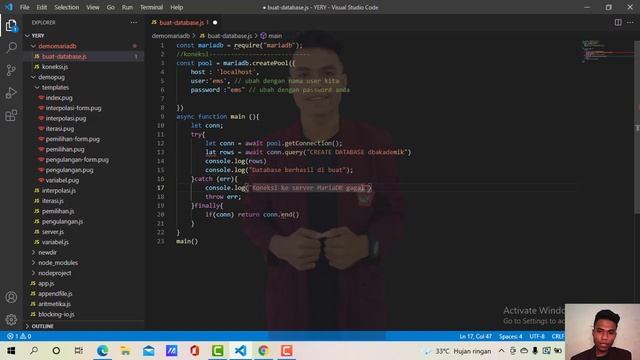Click Ln 17, Col 47 status item
The image size is (640, 360).
[476, 336]
